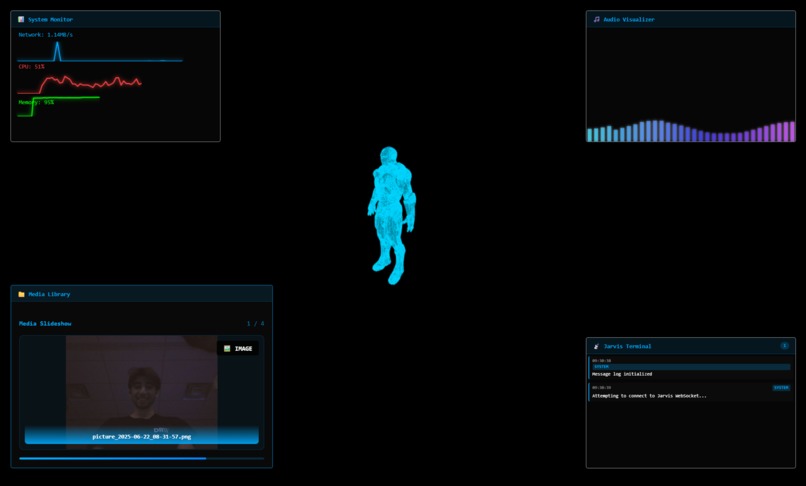Click the CPU percentage label
806x486 pixels.
click(x=31, y=66)
